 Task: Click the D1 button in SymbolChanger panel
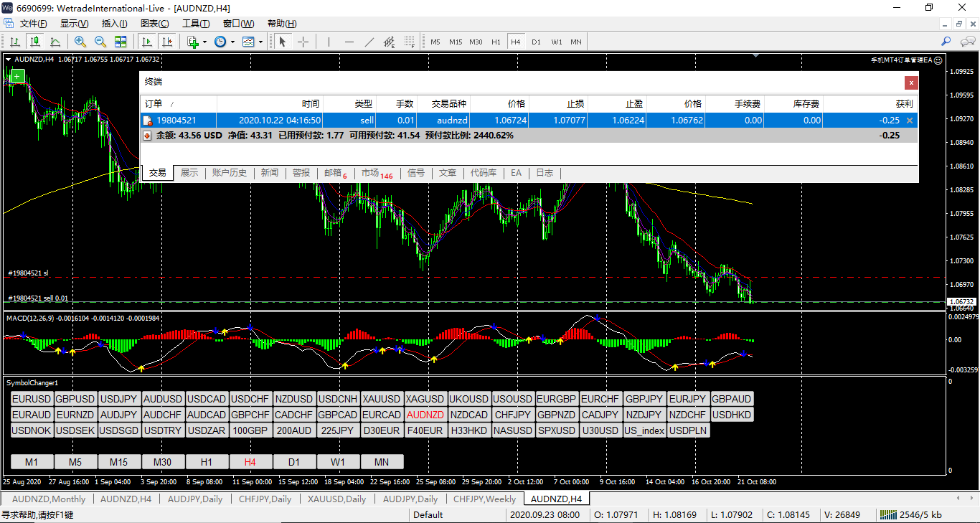tap(294, 462)
